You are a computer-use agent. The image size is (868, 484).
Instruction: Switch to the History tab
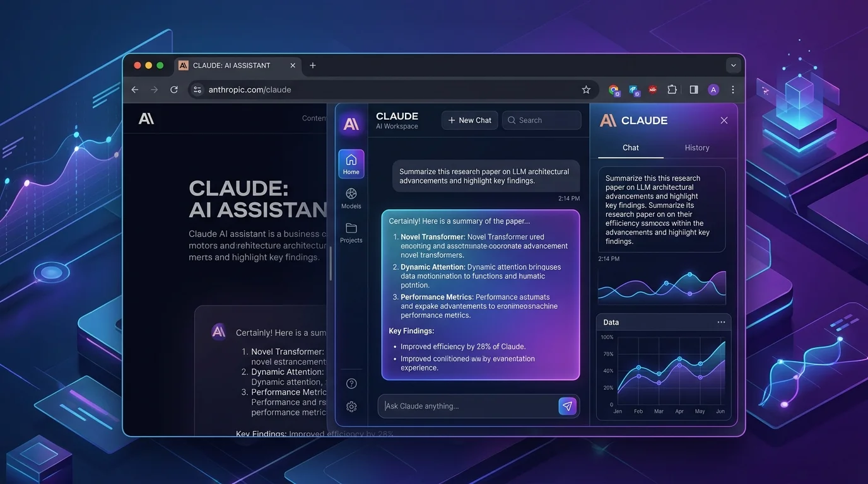pyautogui.click(x=697, y=147)
